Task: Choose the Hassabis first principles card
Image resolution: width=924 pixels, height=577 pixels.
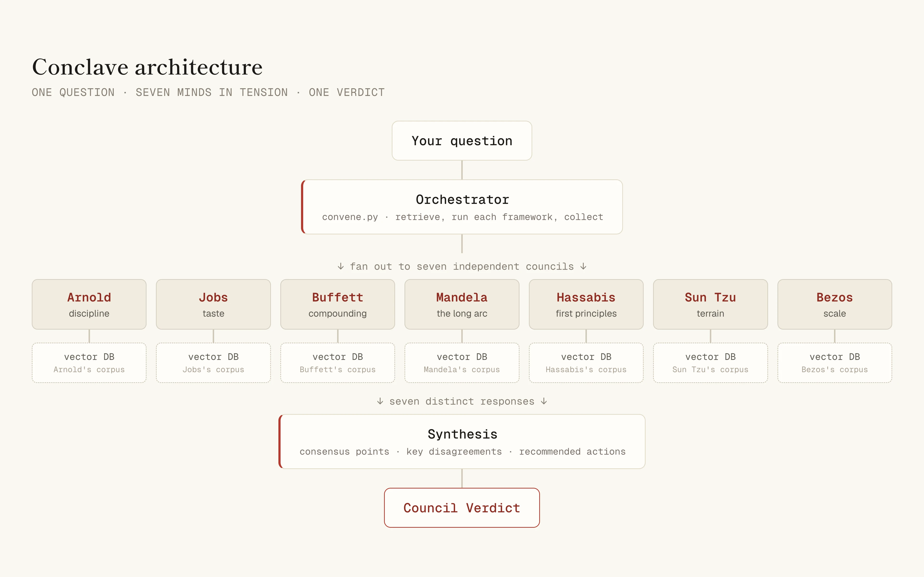Action: (x=586, y=304)
